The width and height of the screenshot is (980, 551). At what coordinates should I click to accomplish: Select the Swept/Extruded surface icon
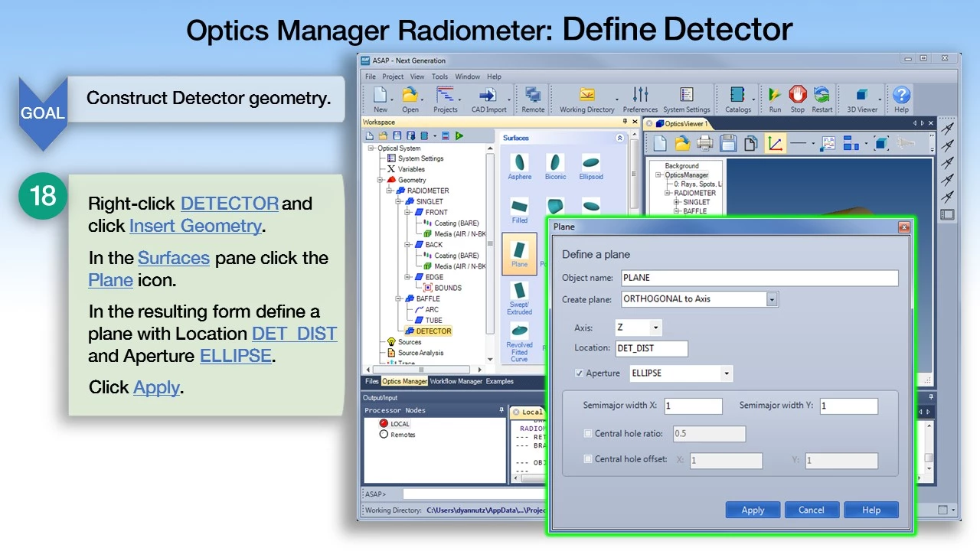(519, 298)
